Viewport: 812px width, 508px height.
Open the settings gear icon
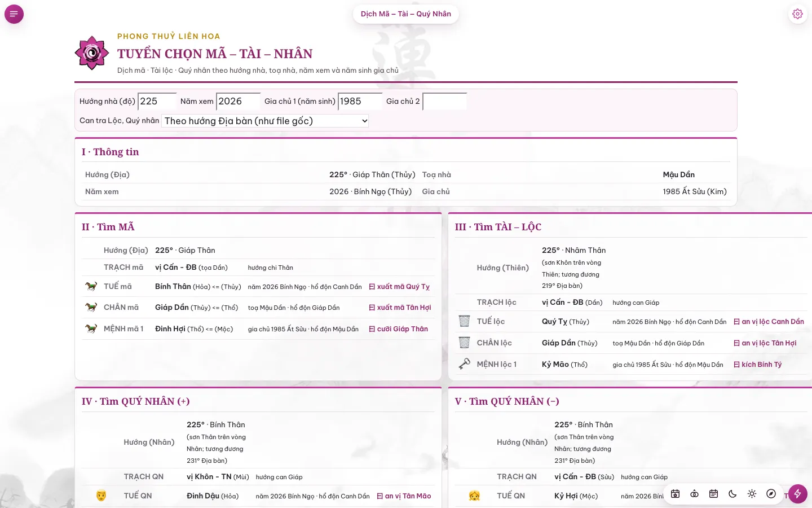(x=797, y=14)
